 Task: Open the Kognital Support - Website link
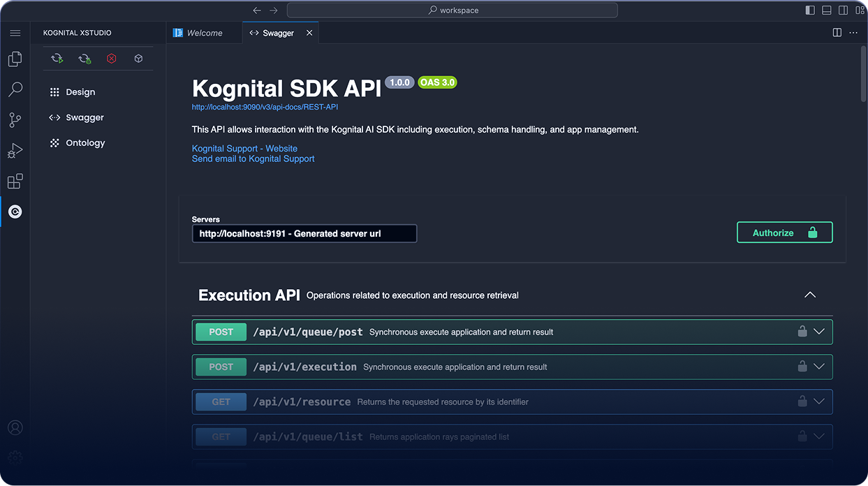point(244,148)
